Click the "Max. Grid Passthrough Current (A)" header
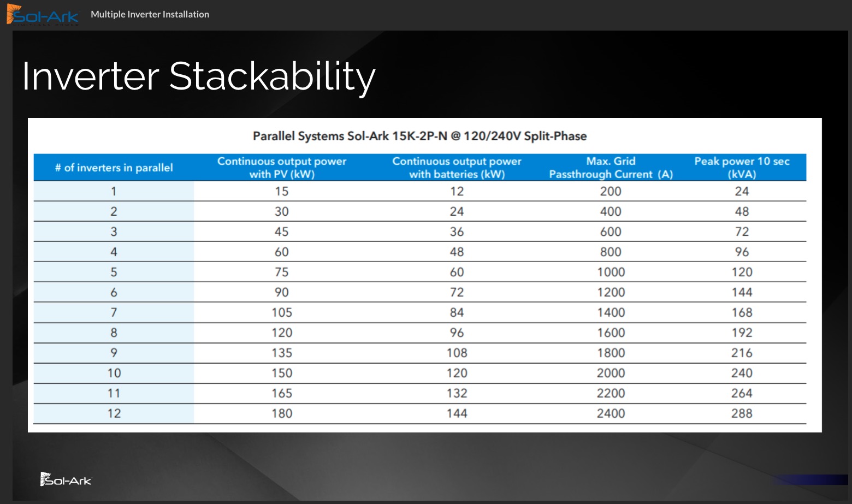The width and height of the screenshot is (852, 504). (611, 168)
